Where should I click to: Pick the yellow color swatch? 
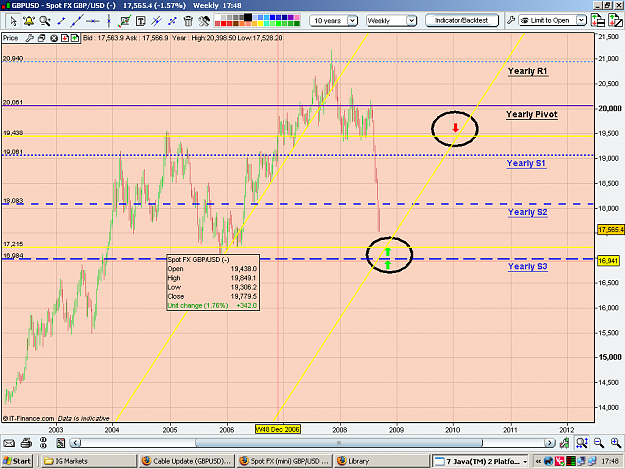(x=260, y=24)
